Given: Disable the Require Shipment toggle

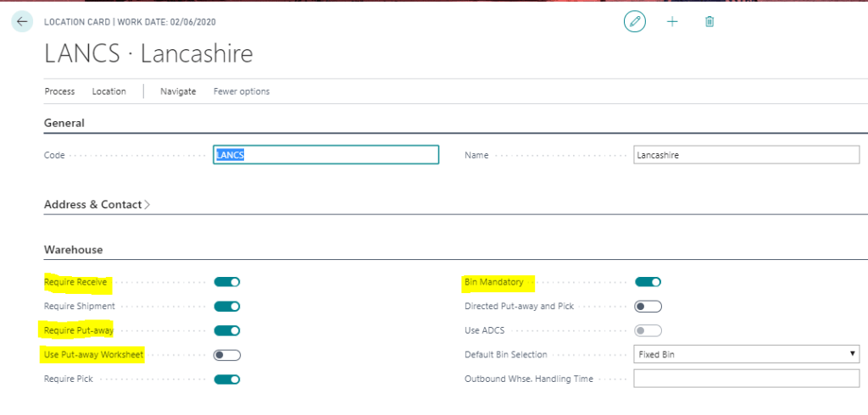Looking at the screenshot, I should coord(227,307).
